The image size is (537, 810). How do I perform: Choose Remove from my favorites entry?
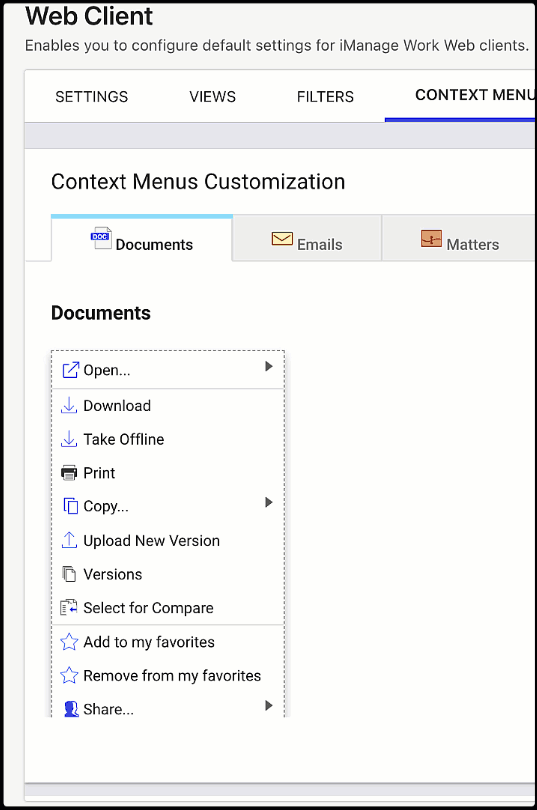pyautogui.click(x=168, y=675)
